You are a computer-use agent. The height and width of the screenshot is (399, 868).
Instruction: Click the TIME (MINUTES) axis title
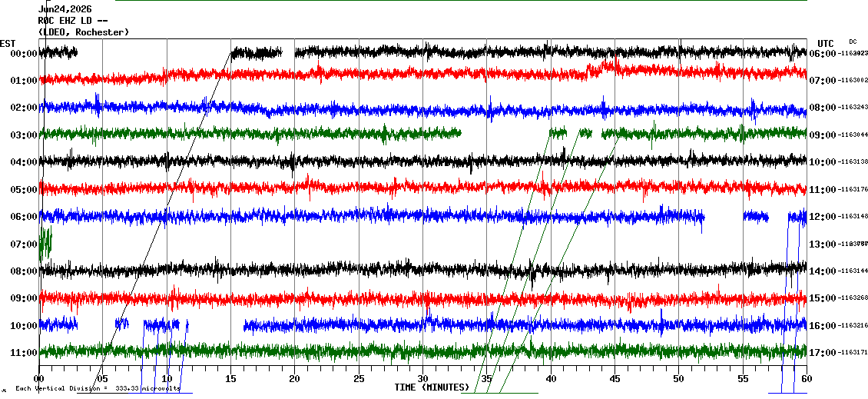click(432, 387)
